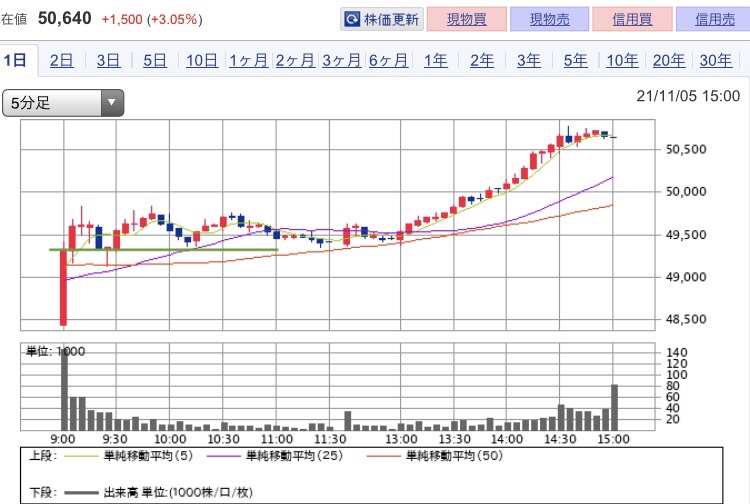Viewport: 750px width, 504px height.
Task: Select the 10日 range tab
Action: pos(201,61)
